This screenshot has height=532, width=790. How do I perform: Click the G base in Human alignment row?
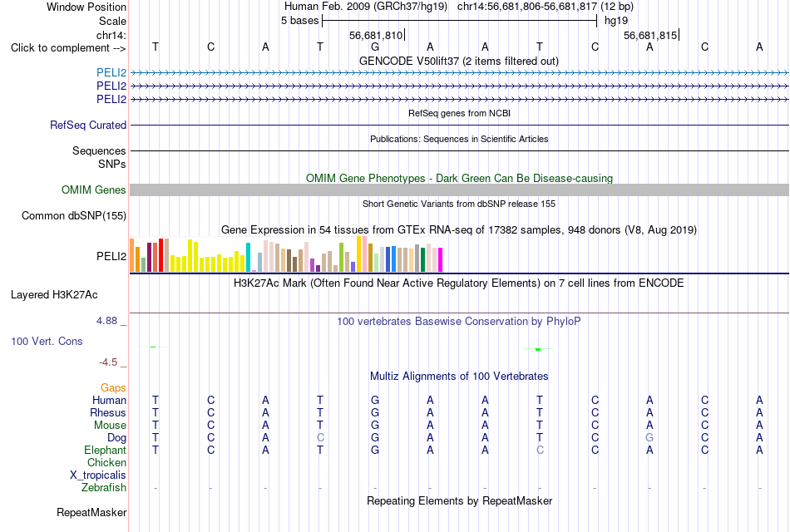click(375, 400)
